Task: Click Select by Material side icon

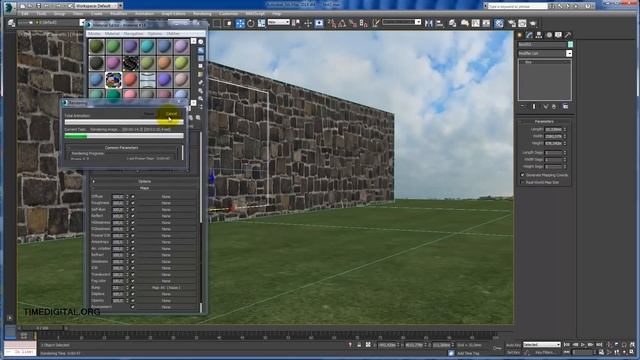Action: [x=201, y=98]
